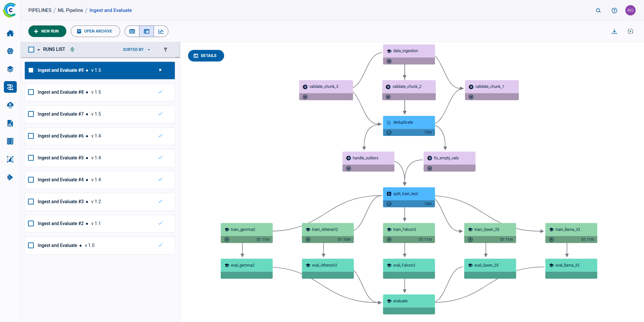
Task: Open the Dashboard home icon in sidebar
Action: coord(10,33)
